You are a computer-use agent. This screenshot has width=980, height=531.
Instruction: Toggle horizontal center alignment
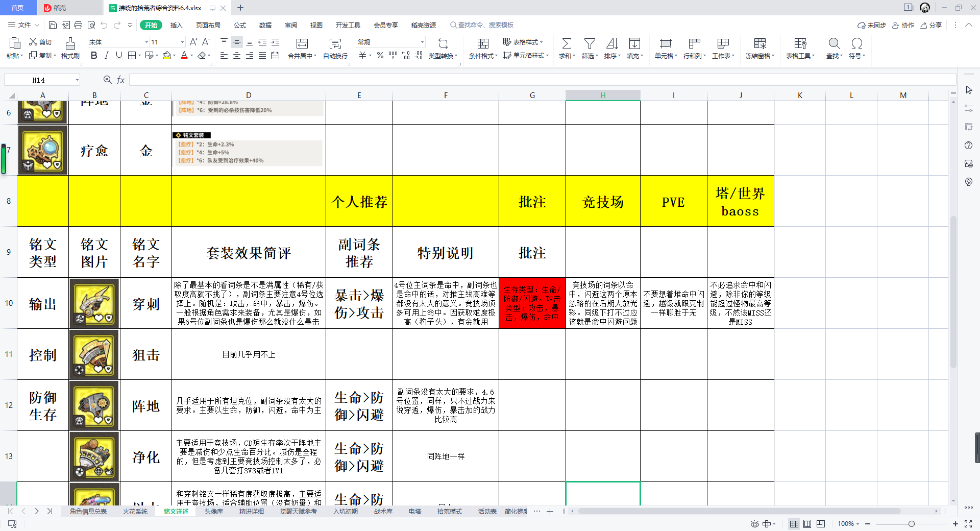tap(237, 55)
